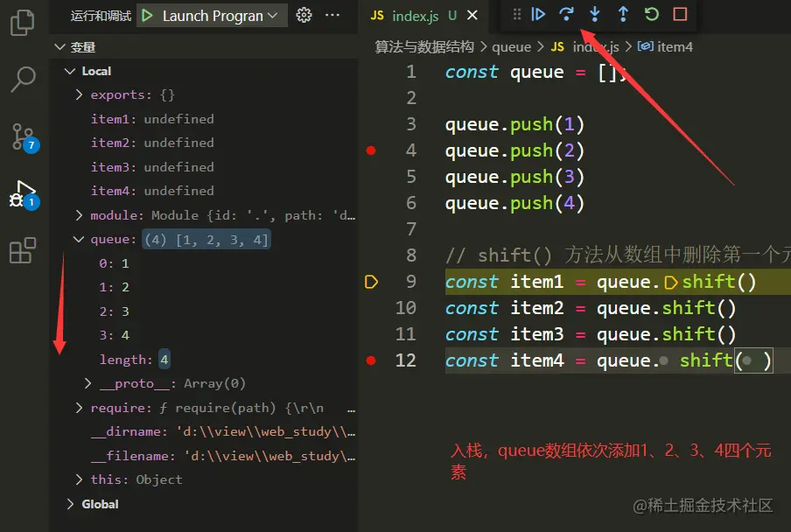Viewport: 791px width, 532px height.
Task: Open Launch Program configuration dropdown
Action: [213, 16]
